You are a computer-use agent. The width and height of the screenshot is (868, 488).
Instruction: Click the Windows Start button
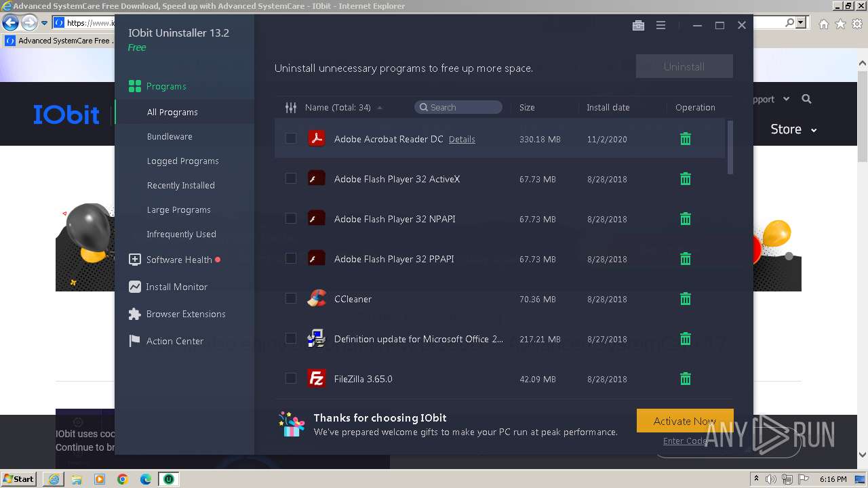point(19,479)
